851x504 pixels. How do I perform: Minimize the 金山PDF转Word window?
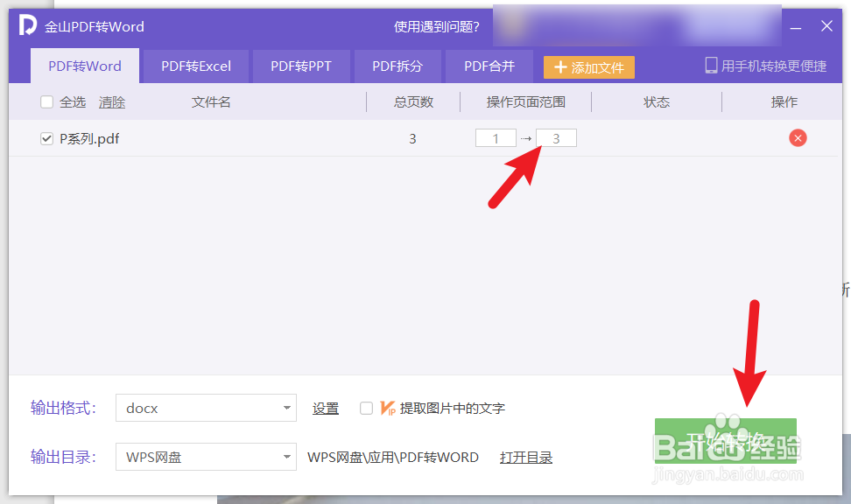coord(796,26)
